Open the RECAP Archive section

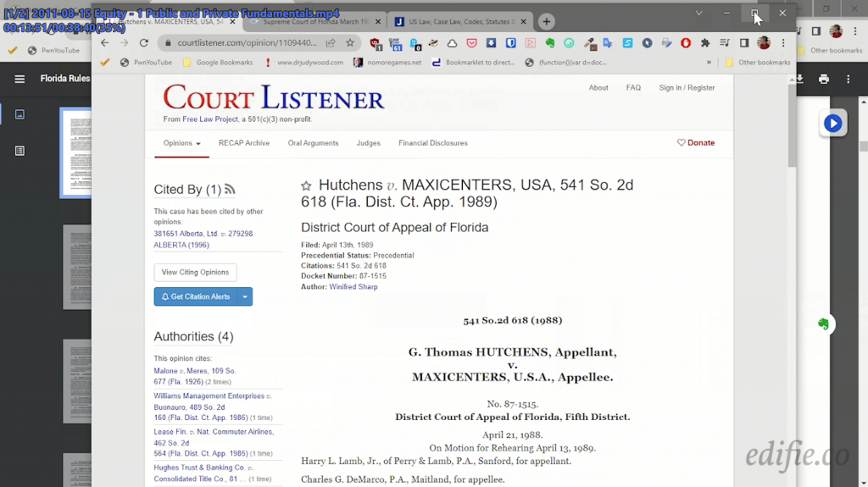tap(244, 143)
